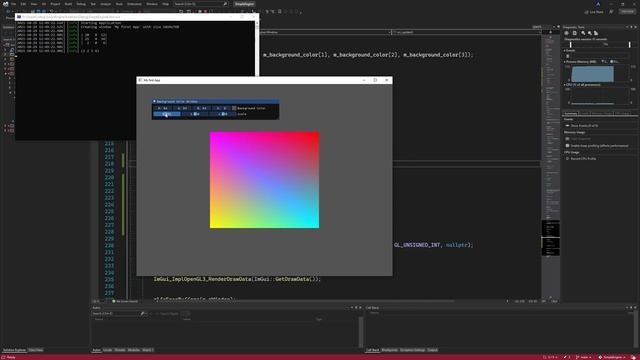Switch to the Watch 1 tab
Viewport: 640px width, 360px height.
148,350
